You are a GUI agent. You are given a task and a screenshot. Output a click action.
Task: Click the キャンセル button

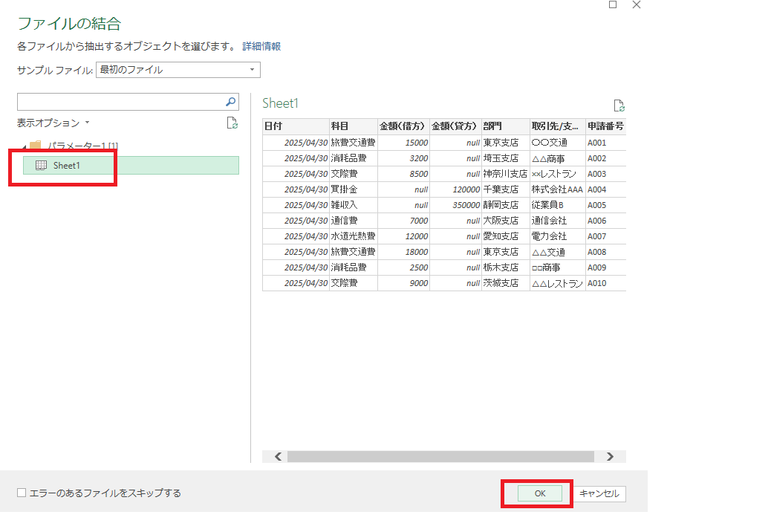click(599, 493)
